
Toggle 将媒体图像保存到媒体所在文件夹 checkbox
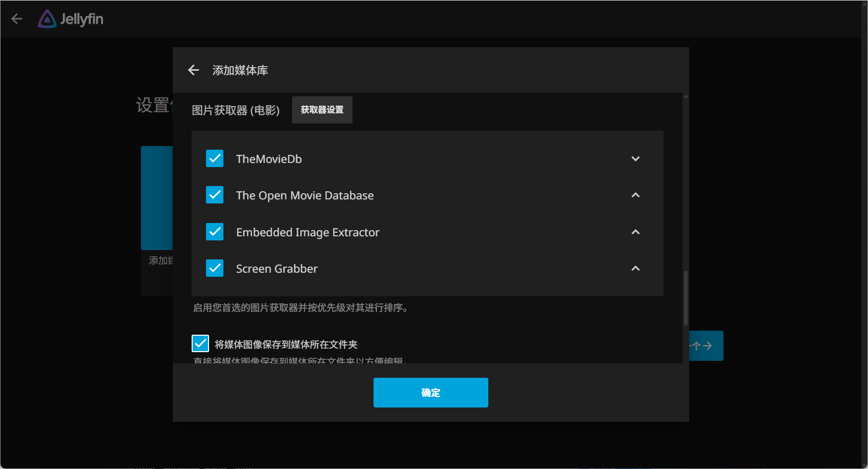pyautogui.click(x=200, y=343)
